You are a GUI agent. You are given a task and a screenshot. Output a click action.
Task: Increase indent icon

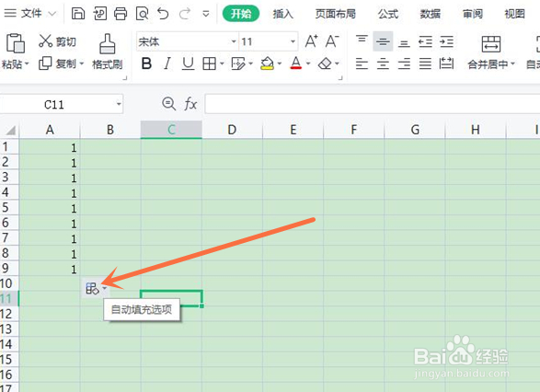pyautogui.click(x=447, y=42)
